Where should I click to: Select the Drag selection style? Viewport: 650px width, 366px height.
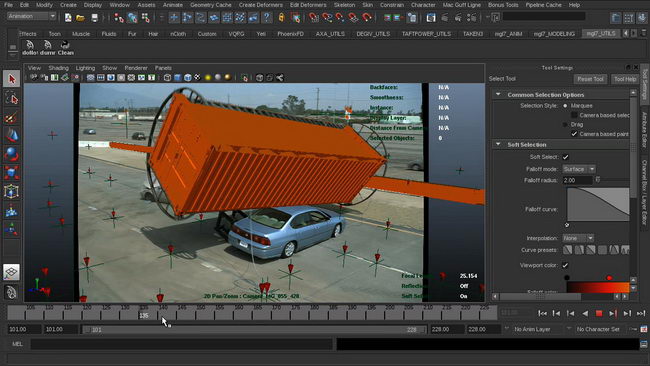(565, 124)
